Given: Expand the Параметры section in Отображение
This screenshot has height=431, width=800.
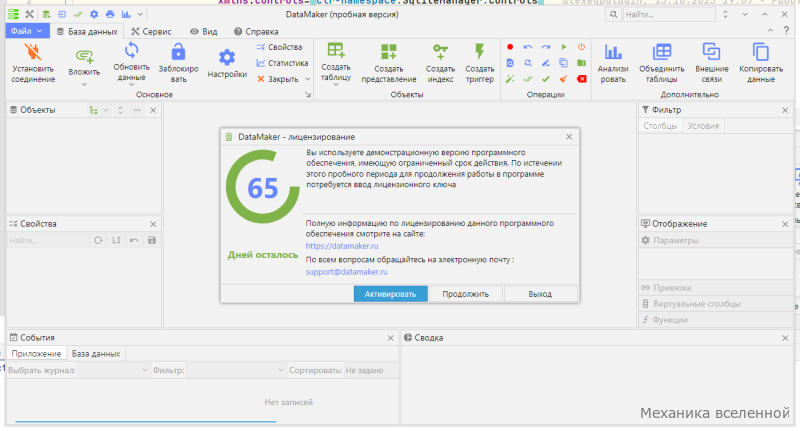Looking at the screenshot, I should (715, 240).
